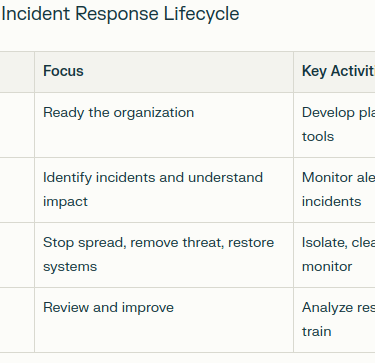Screen dimensions: 375x363
Task: Click the empty cell left of Focus header
Action: tap(17, 72)
